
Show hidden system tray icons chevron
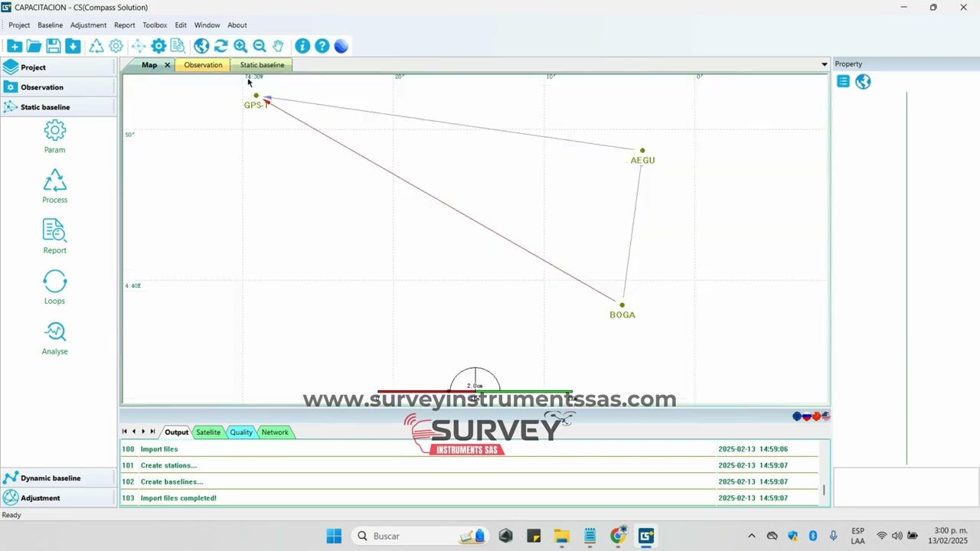pos(751,536)
